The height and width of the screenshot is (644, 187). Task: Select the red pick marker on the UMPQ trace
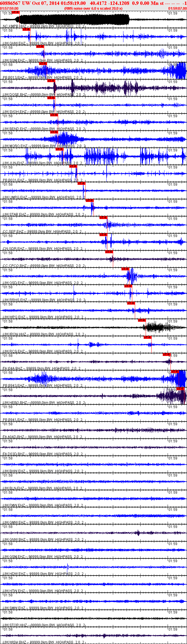click(x=82, y=183)
